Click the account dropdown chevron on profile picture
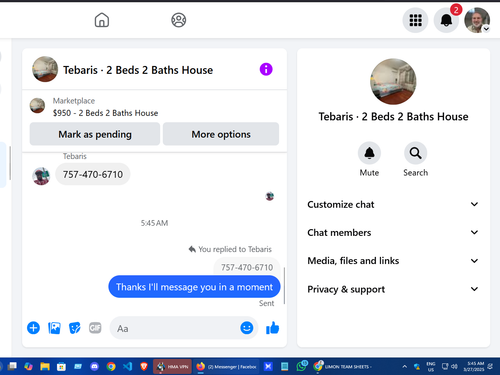Viewport: 500px width, 375px height. tap(486, 29)
